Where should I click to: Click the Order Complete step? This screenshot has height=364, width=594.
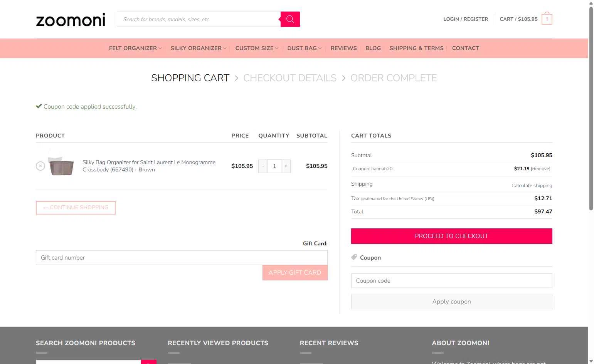pos(394,78)
